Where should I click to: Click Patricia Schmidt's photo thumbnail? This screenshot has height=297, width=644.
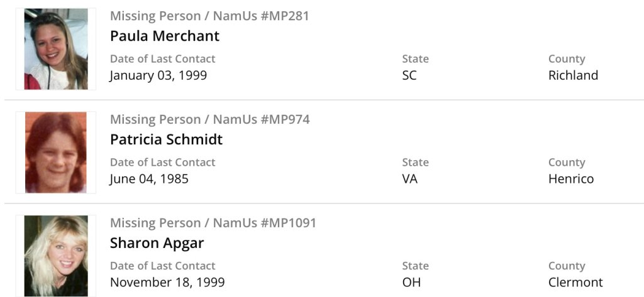click(x=56, y=153)
